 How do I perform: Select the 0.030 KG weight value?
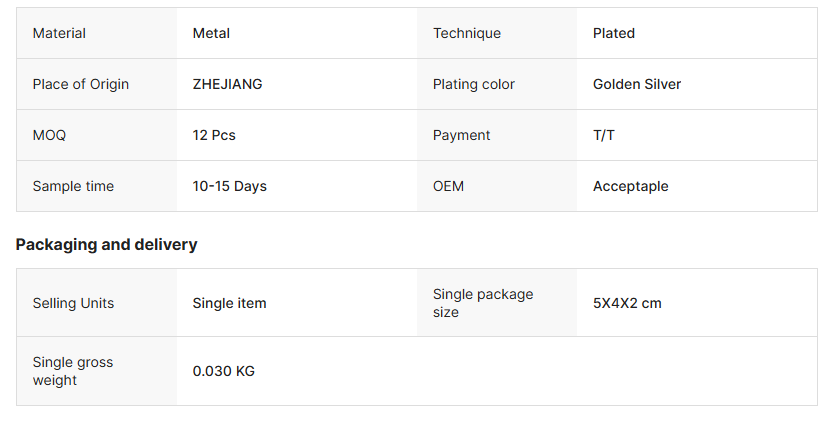(224, 371)
